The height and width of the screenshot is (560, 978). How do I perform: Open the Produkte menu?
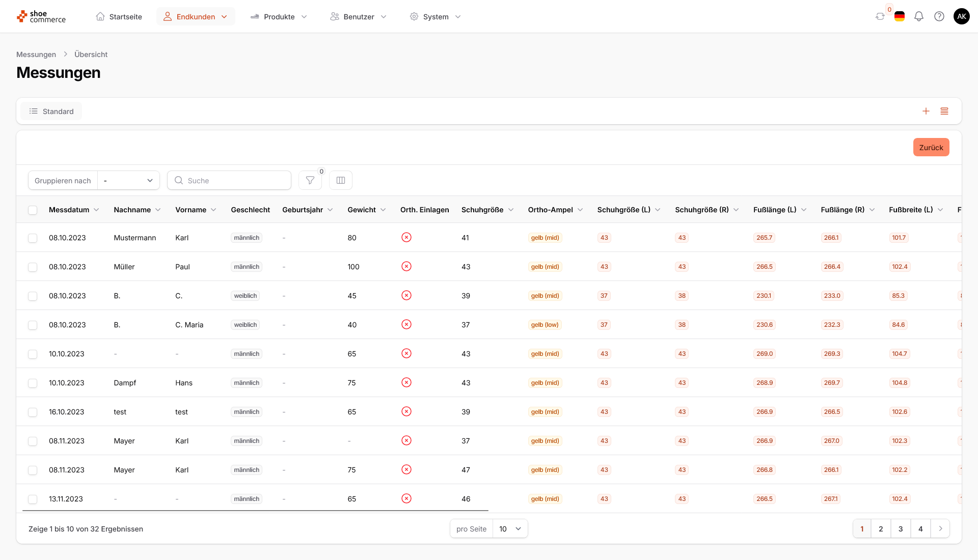pos(279,16)
